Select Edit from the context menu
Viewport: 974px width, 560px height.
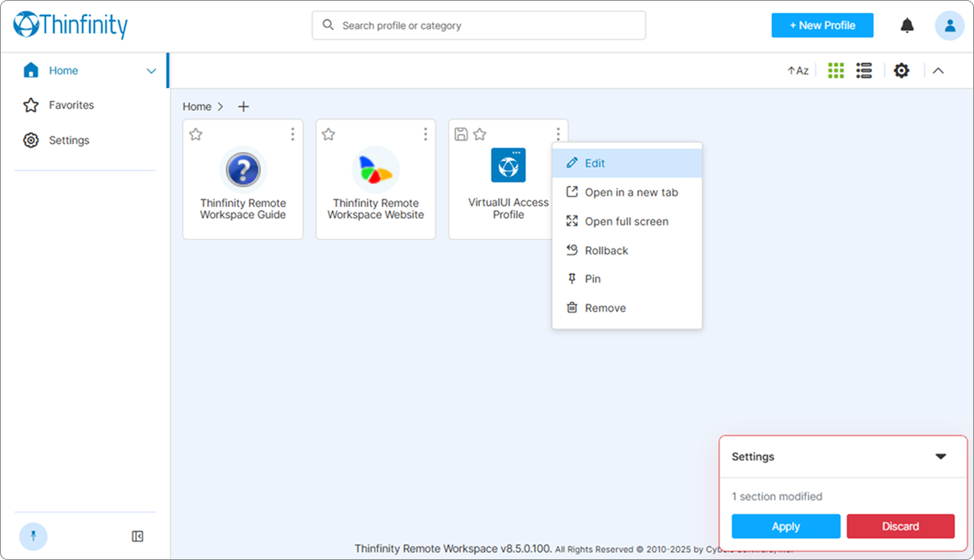(595, 163)
